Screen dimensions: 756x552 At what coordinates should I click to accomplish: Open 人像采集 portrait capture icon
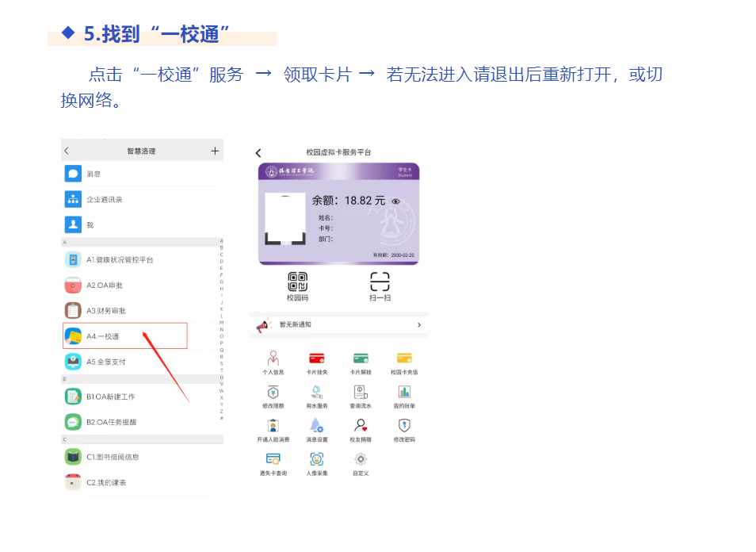click(x=317, y=459)
